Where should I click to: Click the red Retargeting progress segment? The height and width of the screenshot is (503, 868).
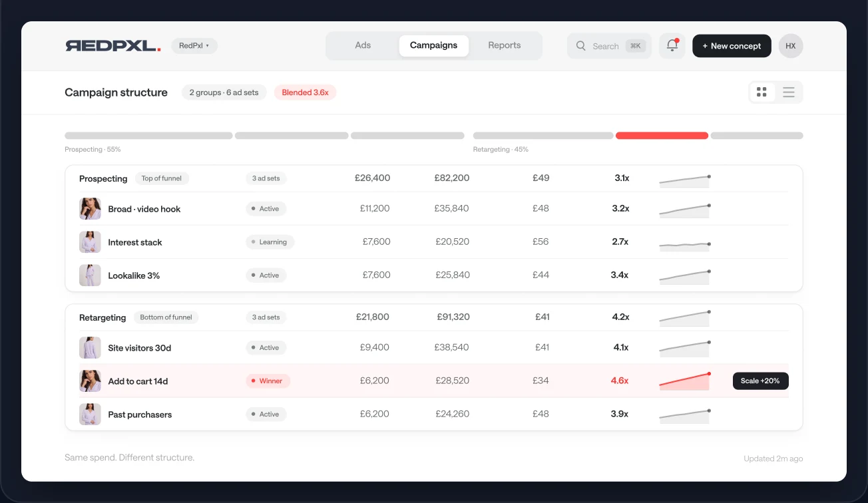[x=662, y=136]
